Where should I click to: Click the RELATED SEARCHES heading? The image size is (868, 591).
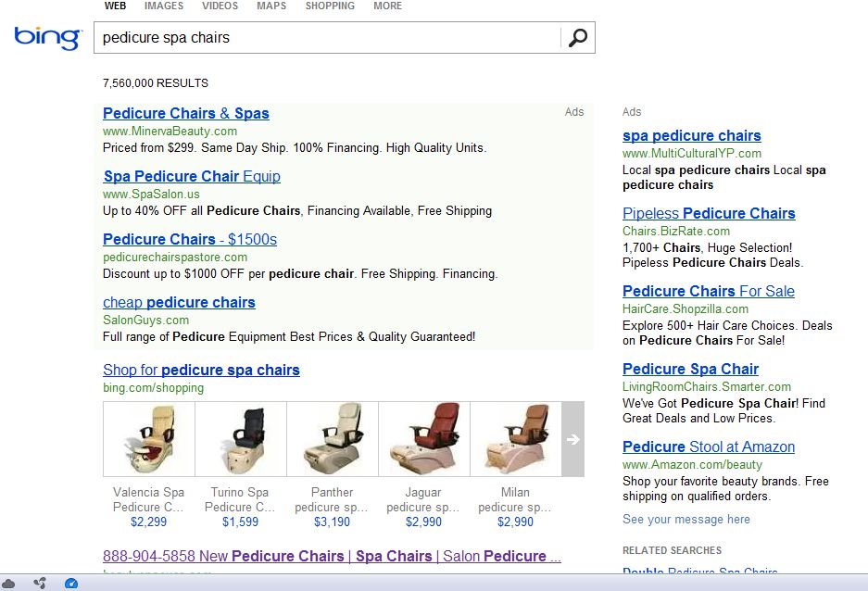672,550
